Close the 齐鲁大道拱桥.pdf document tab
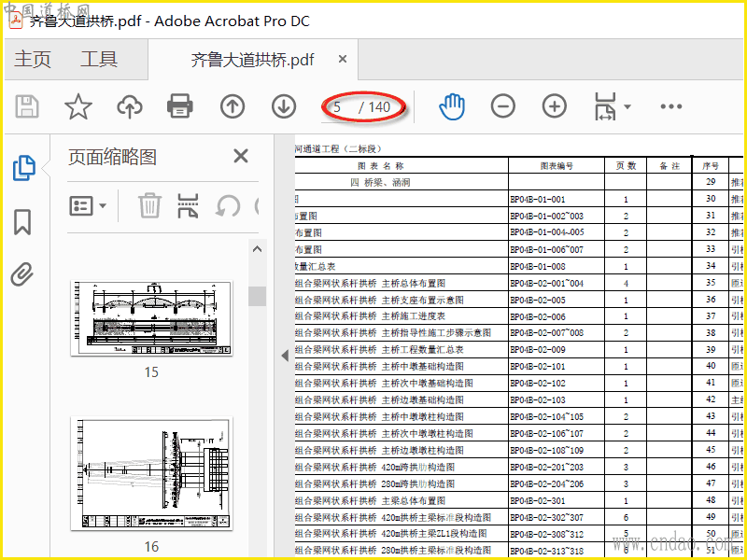747x560 pixels. [x=343, y=59]
